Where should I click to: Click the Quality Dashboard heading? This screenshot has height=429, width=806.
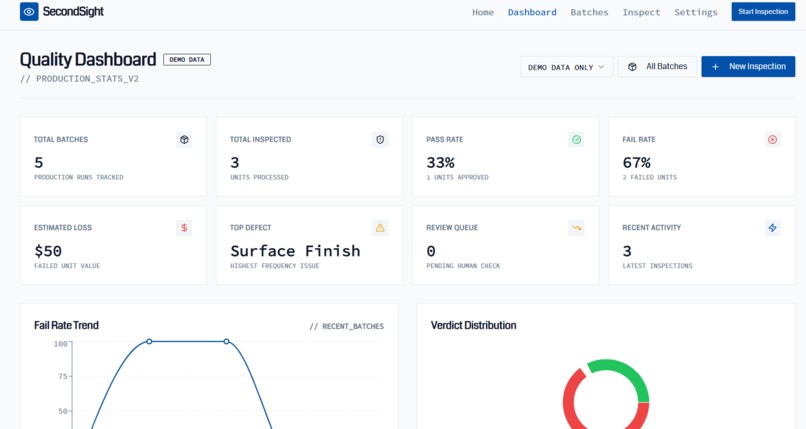(x=88, y=60)
